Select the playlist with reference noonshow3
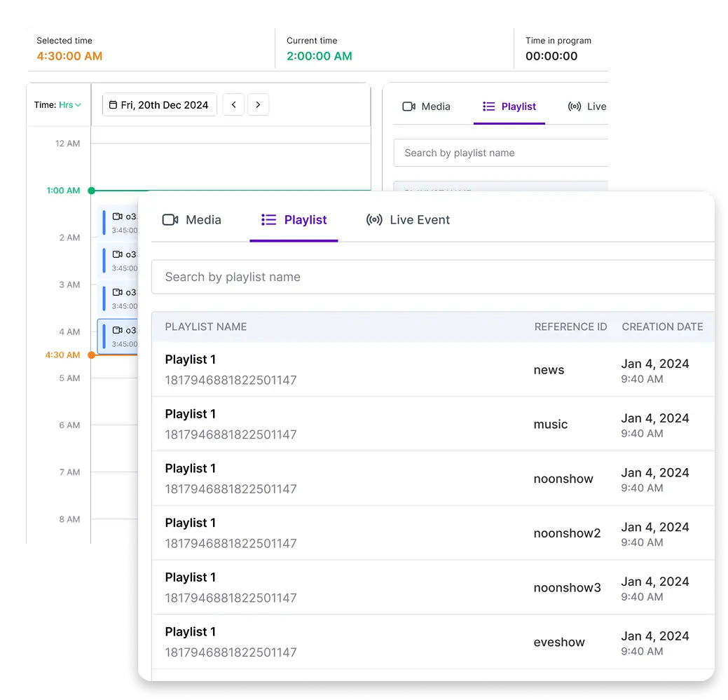This screenshot has width=728, height=700. click(x=433, y=587)
